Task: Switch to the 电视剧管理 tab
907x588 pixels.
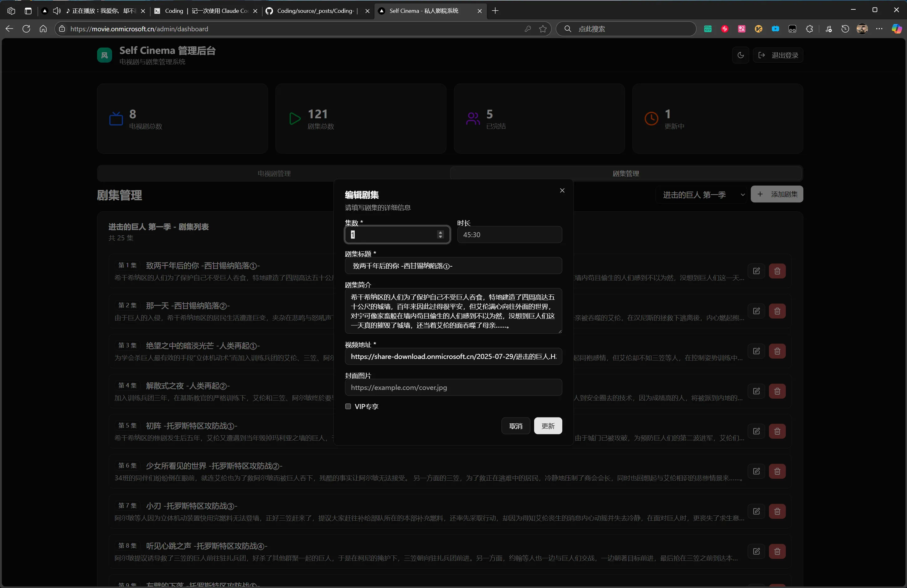Action: [x=274, y=174]
